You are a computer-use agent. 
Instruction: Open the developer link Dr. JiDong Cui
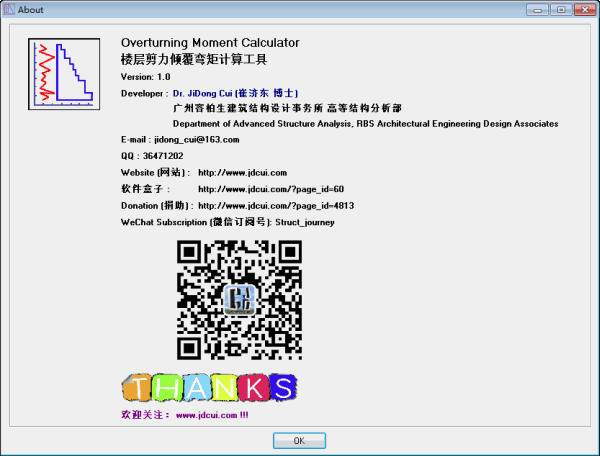235,93
